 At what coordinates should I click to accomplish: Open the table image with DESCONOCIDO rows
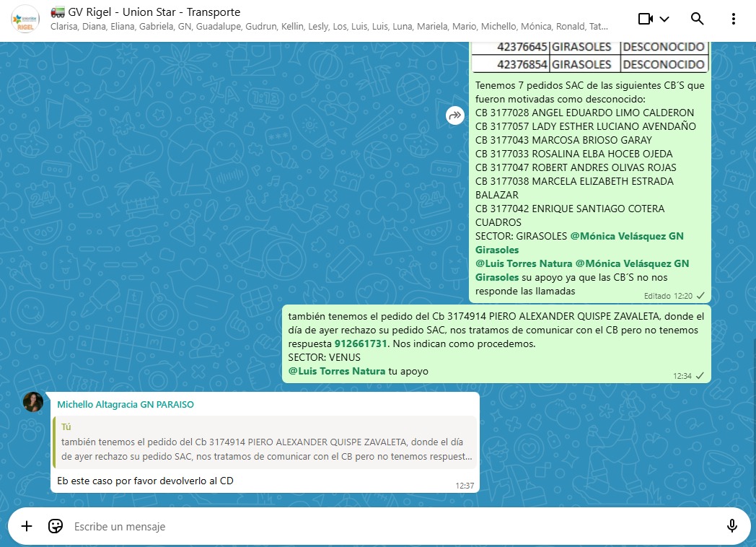589,56
